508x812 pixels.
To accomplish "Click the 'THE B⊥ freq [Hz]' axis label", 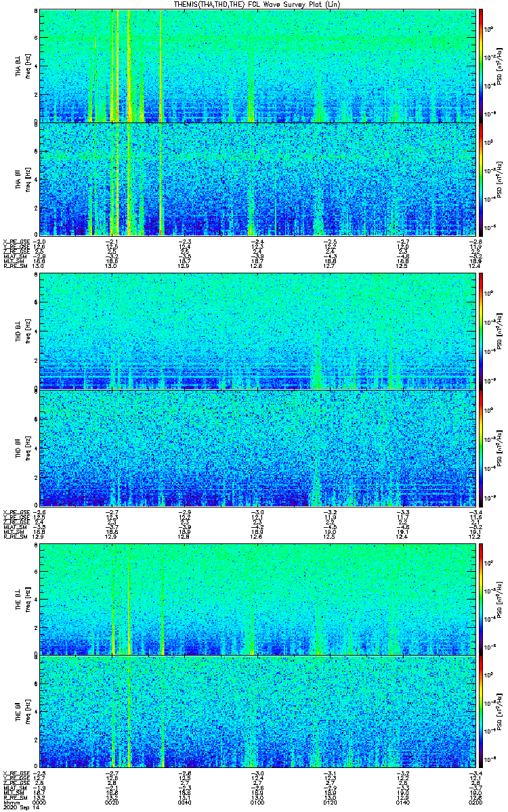I will (24, 600).
